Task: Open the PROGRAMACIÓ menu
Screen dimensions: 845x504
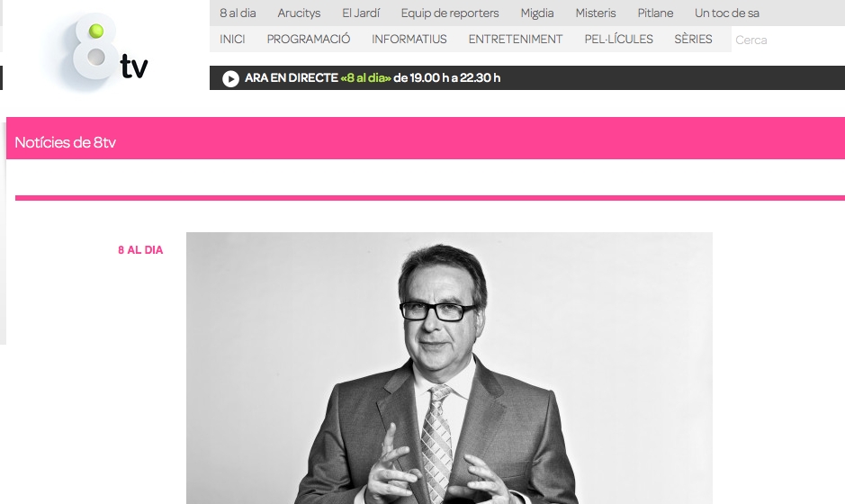Action: tap(309, 39)
